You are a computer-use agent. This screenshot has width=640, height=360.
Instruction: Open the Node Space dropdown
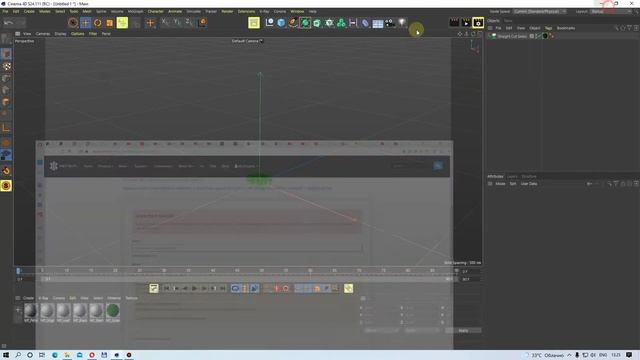[x=540, y=12]
